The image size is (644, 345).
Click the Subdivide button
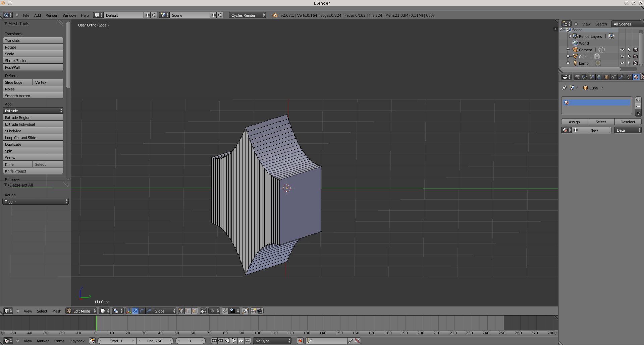[x=33, y=131]
